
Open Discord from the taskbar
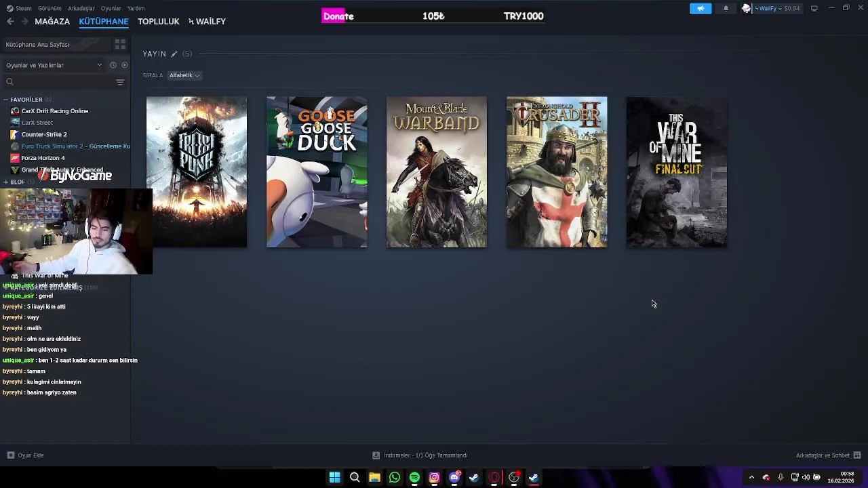click(x=454, y=478)
